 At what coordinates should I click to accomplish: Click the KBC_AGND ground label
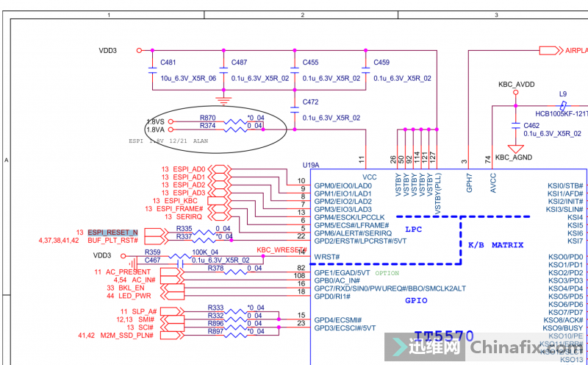(x=513, y=157)
